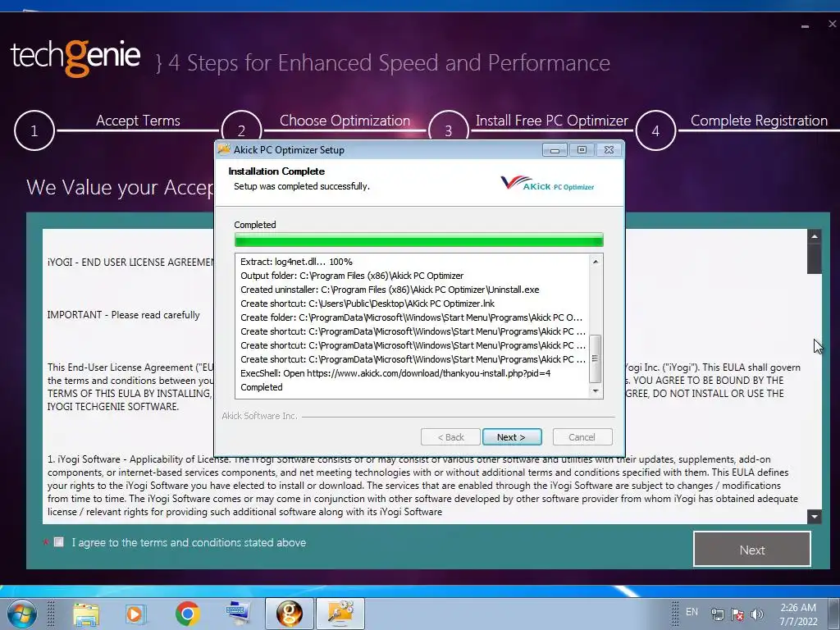This screenshot has height=630, width=840.
Task: Switch to techgenie taskbar icon
Action: click(x=290, y=614)
